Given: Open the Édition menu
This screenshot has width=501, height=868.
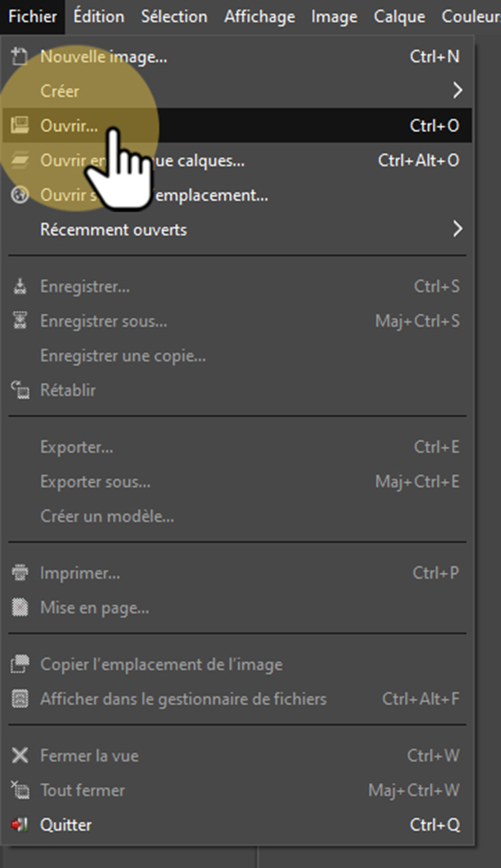Looking at the screenshot, I should click(x=99, y=17).
